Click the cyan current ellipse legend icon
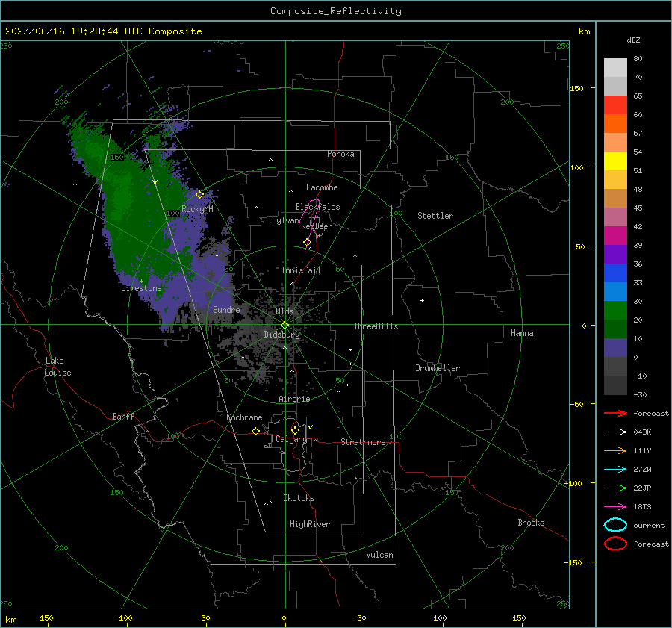 (615, 525)
